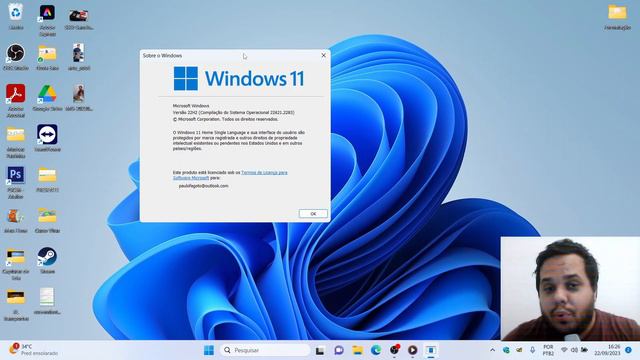Viewport: 640px width, 360px height.
Task: Launch the OBS Studio desktop shortcut
Action: click(x=16, y=57)
